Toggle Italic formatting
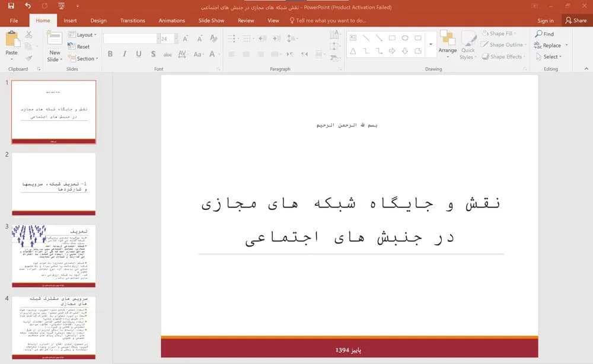 click(x=125, y=54)
